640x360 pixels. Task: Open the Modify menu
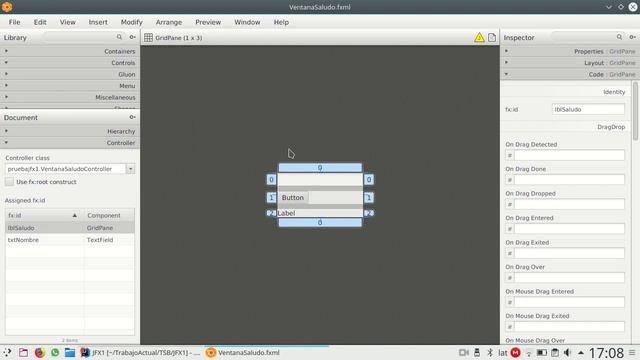click(131, 22)
